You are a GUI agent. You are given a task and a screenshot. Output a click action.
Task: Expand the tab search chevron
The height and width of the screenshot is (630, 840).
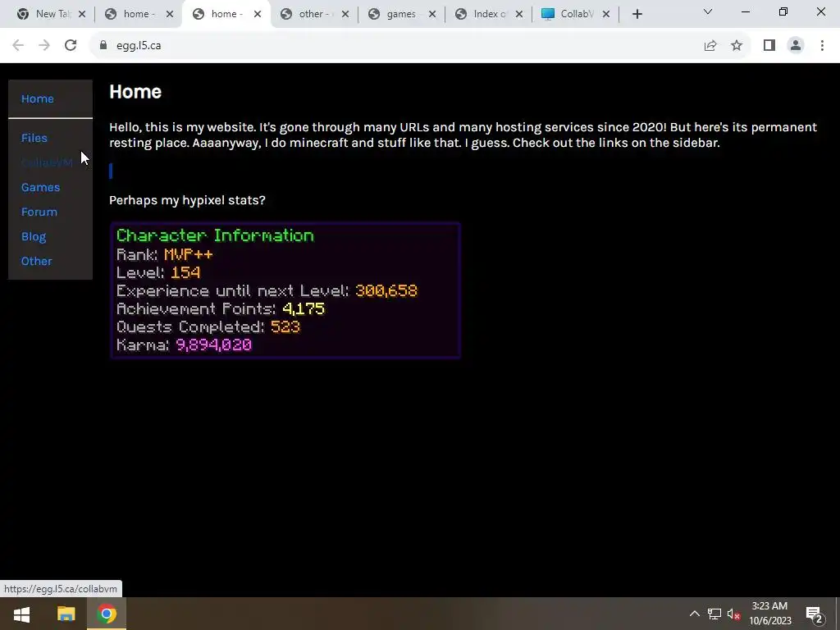(x=708, y=11)
